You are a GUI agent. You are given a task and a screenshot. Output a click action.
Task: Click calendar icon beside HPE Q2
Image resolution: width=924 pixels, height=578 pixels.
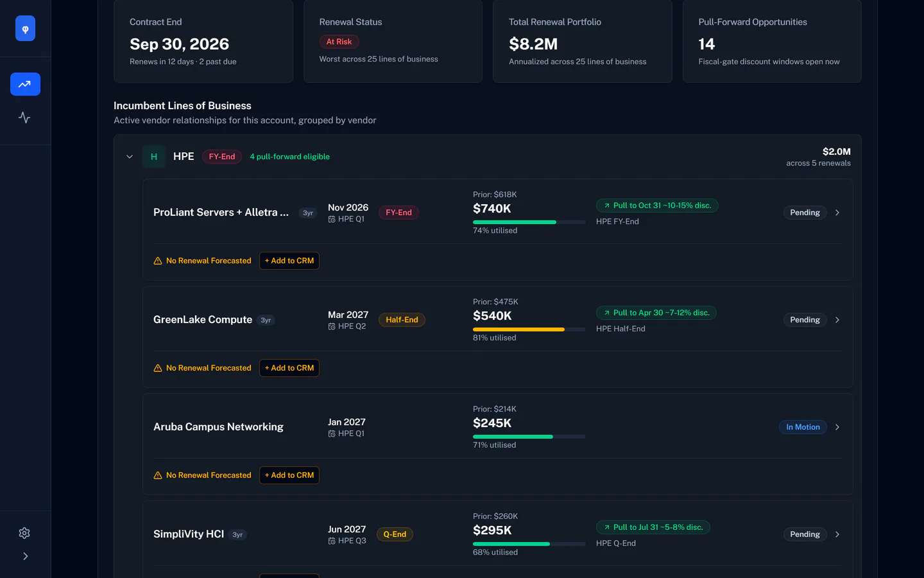[x=332, y=327]
